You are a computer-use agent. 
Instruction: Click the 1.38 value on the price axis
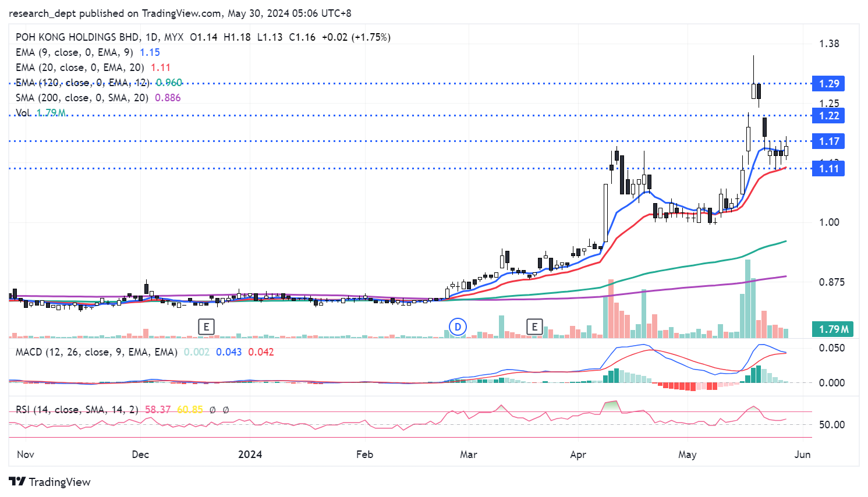point(829,44)
